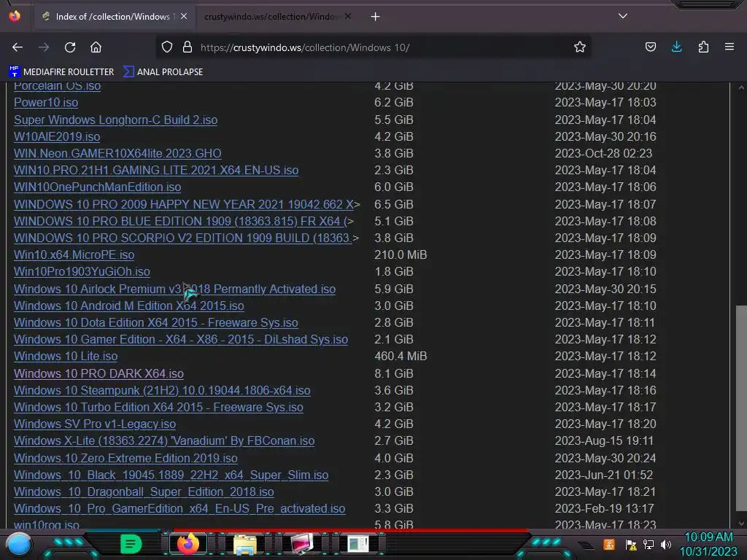Viewport: 747px width, 560px height.
Task: Select the 2023-Oct-28 02:23 date
Action: coord(603,153)
